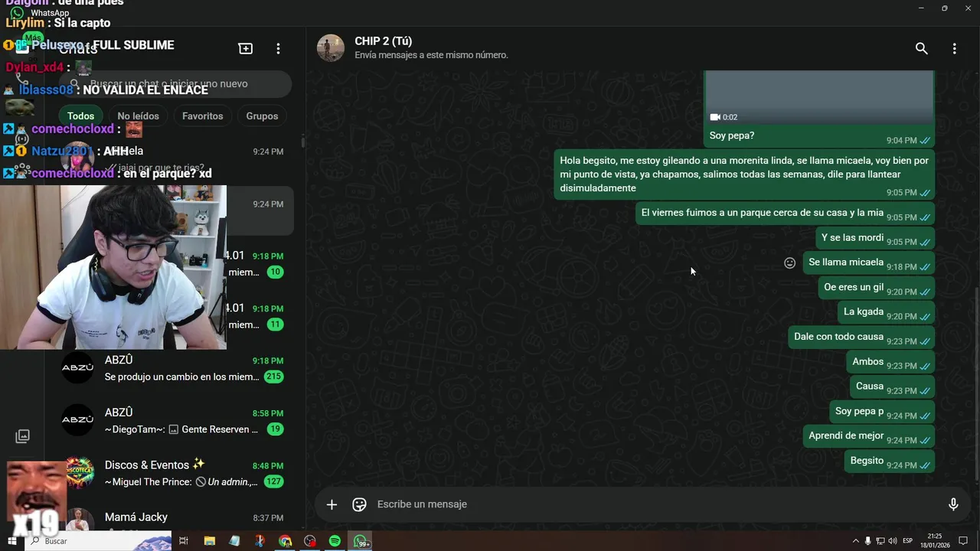Select the 'Oe eres un gil' message

(876, 288)
